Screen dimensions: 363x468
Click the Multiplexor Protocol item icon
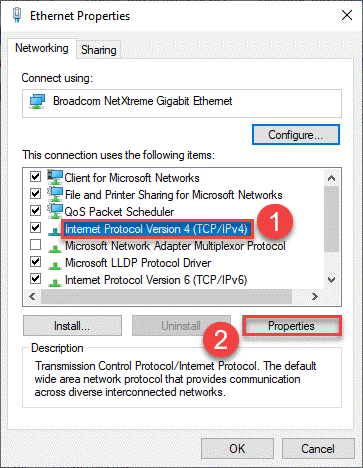tap(55, 248)
